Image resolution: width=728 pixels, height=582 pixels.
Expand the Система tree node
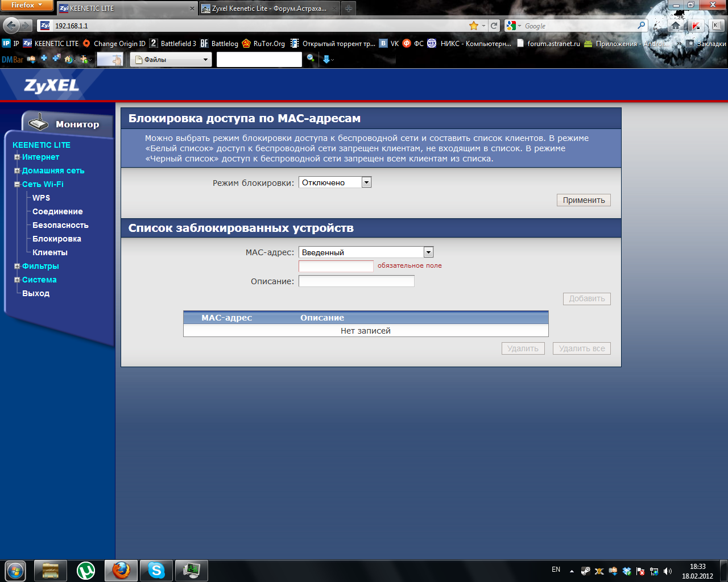tap(17, 280)
